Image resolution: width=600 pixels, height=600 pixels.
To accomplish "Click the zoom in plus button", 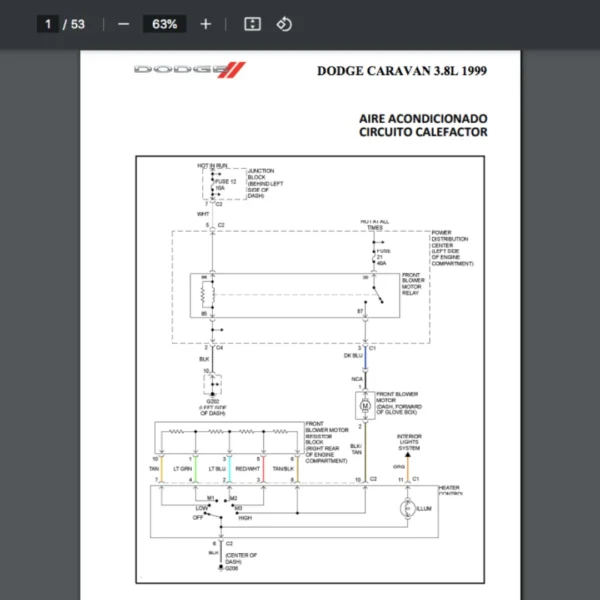I will [x=206, y=24].
